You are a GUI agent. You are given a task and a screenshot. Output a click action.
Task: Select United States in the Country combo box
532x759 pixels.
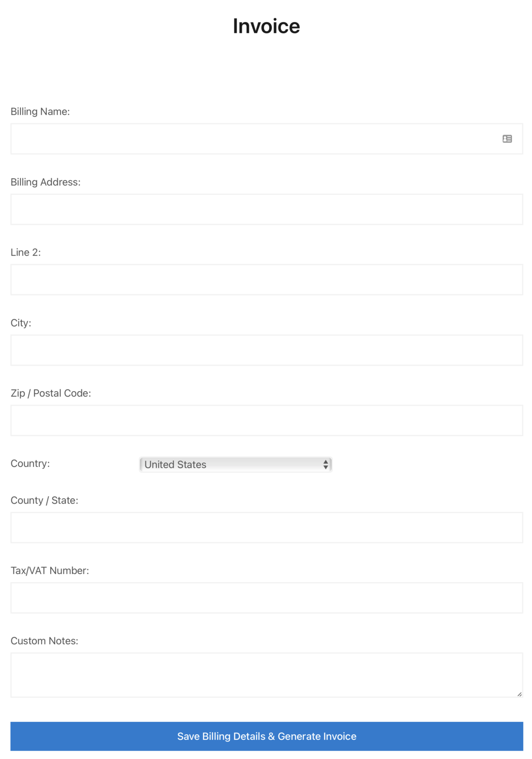tap(235, 465)
